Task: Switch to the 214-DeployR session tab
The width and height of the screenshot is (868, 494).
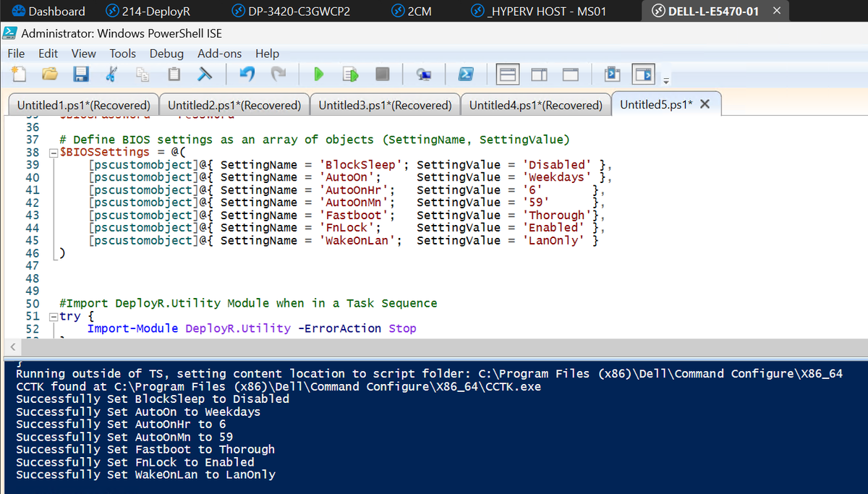Action: [x=148, y=11]
